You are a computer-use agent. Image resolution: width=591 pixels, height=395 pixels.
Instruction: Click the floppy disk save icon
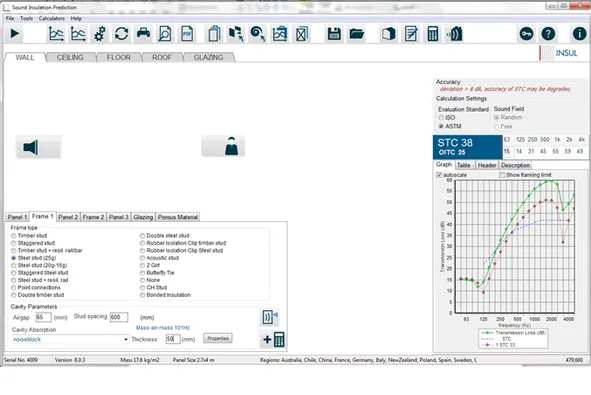click(334, 34)
